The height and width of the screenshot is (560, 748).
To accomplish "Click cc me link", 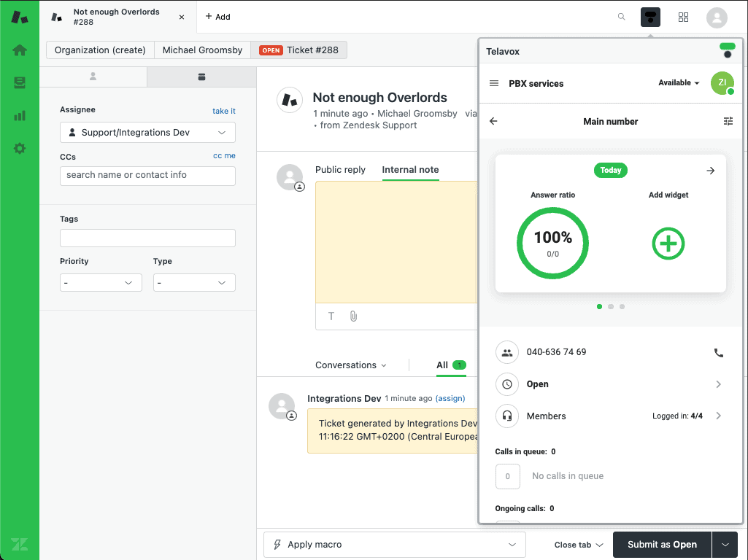I will click(x=224, y=155).
